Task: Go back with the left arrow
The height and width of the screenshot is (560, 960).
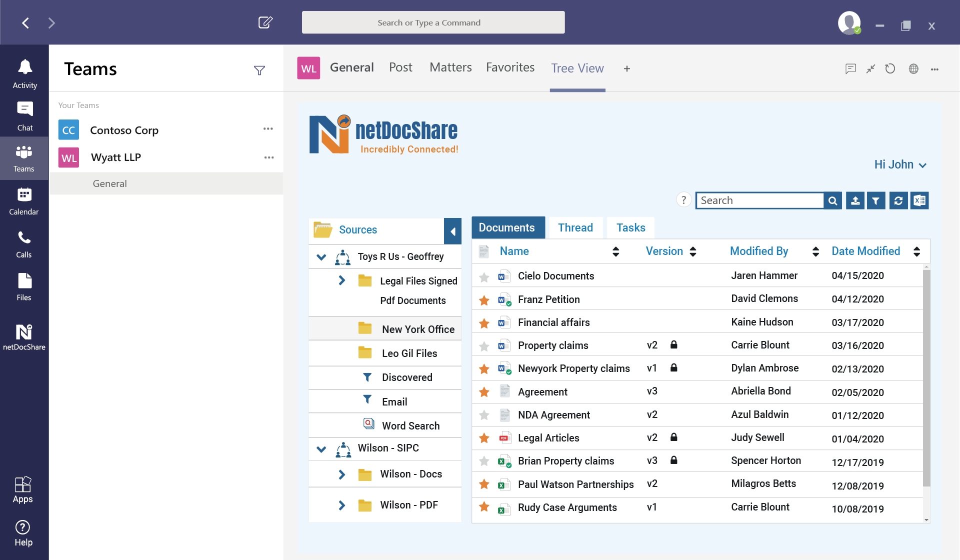Action: [25, 23]
